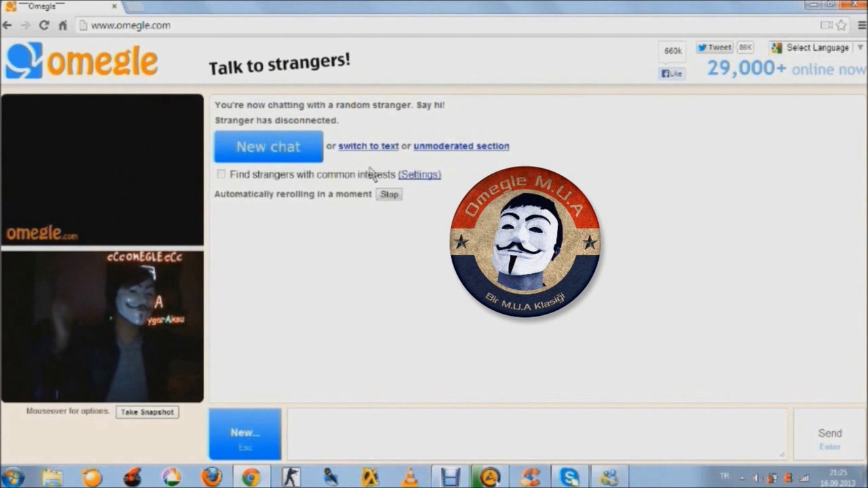Open the Chrome menu icon

[862, 25]
